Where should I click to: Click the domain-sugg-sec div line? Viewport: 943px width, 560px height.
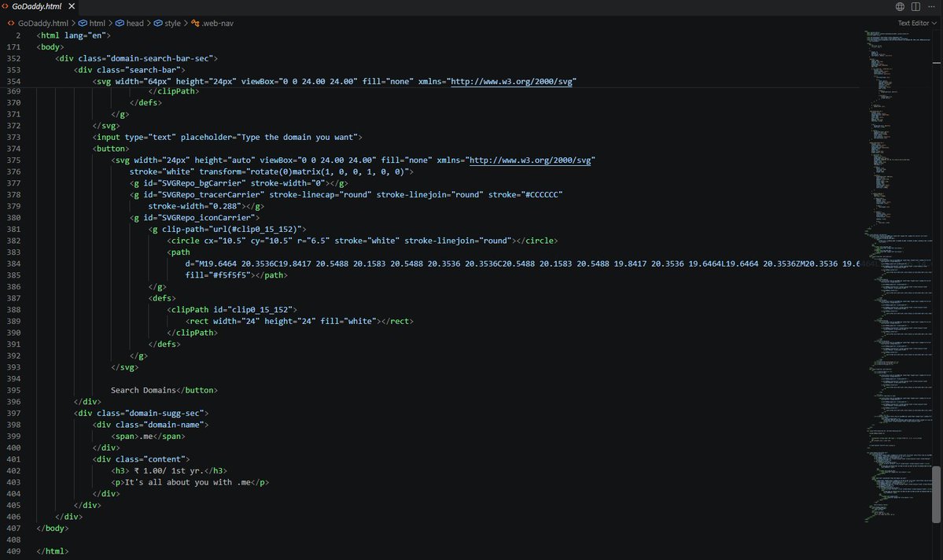[142, 413]
